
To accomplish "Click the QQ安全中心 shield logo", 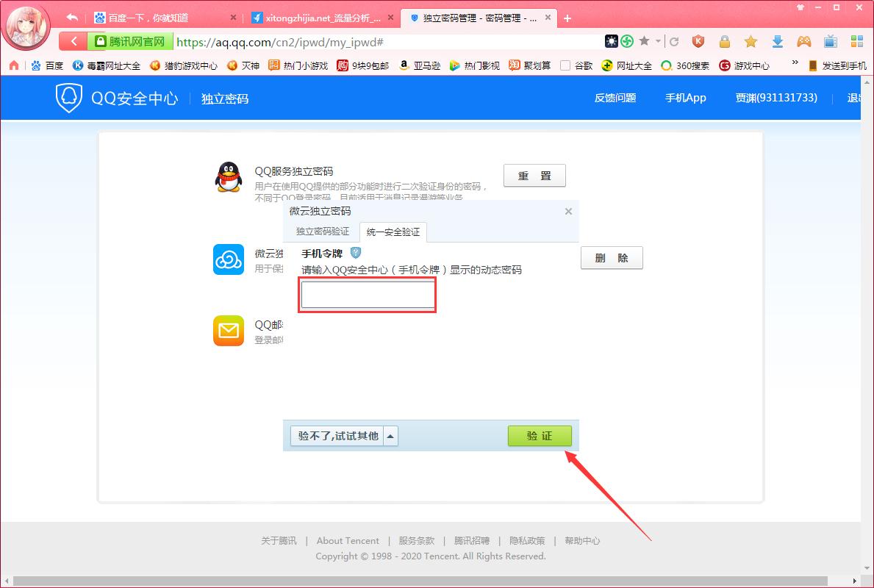I will click(68, 97).
